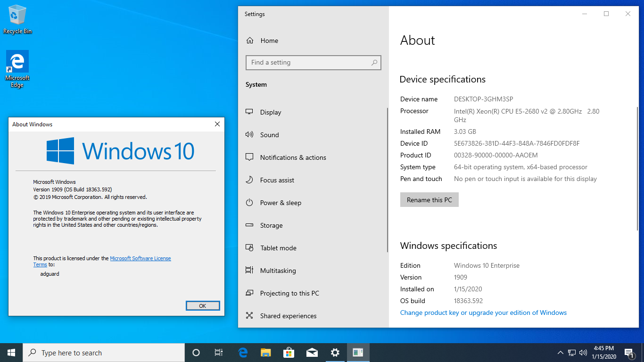Open the Recycle Bin desktop icon
This screenshot has width=644, height=362.
coord(17,19)
